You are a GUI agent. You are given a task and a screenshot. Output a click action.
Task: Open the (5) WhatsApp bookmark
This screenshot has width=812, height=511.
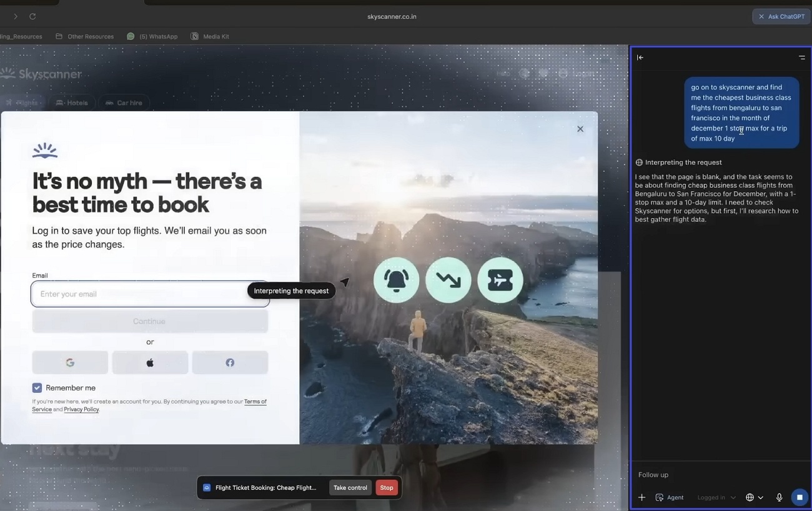tap(152, 36)
